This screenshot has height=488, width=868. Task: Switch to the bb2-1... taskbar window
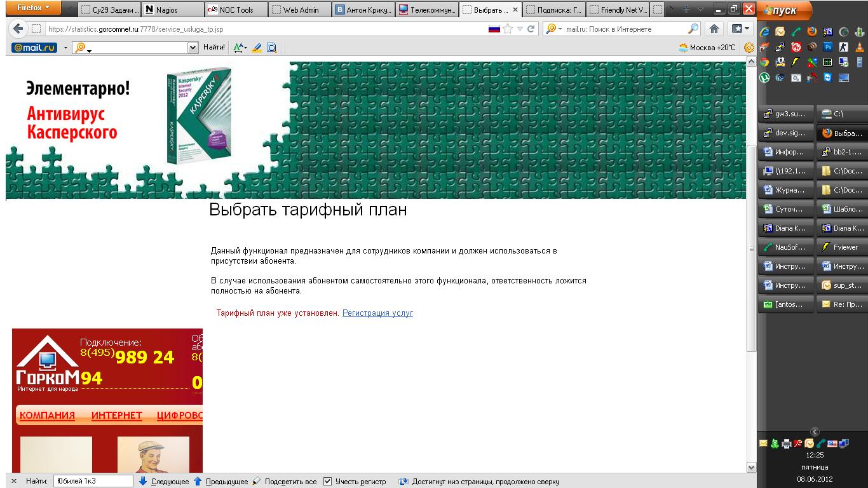click(x=842, y=152)
